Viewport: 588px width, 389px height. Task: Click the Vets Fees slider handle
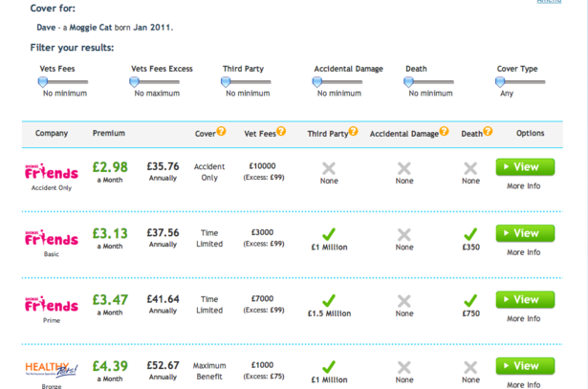[x=43, y=81]
